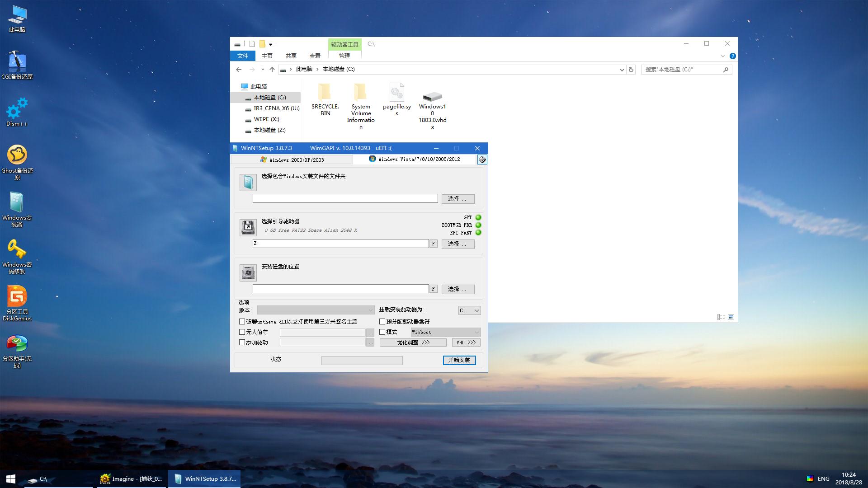Open CGI备份还原 desktop icon

(17, 65)
